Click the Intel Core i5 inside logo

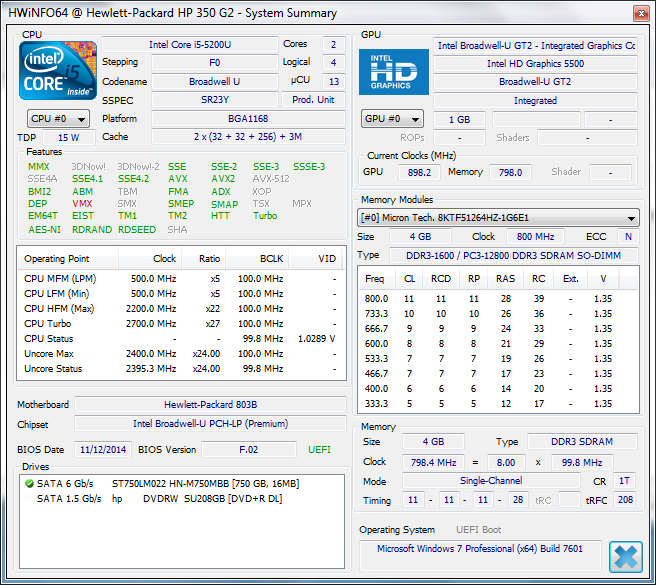(58, 70)
